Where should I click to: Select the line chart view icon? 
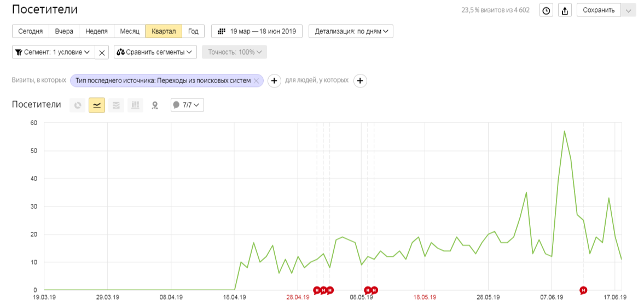point(97,105)
